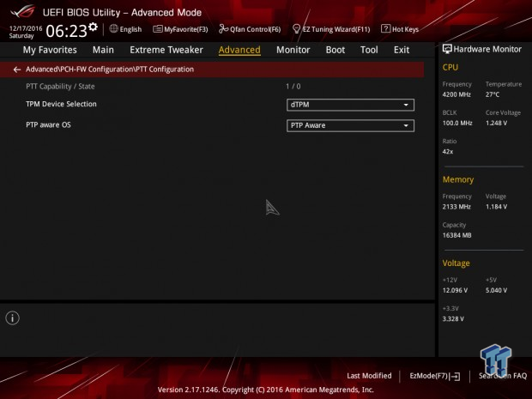This screenshot has height=399, width=532.
Task: Click English language button
Action: (130, 29)
